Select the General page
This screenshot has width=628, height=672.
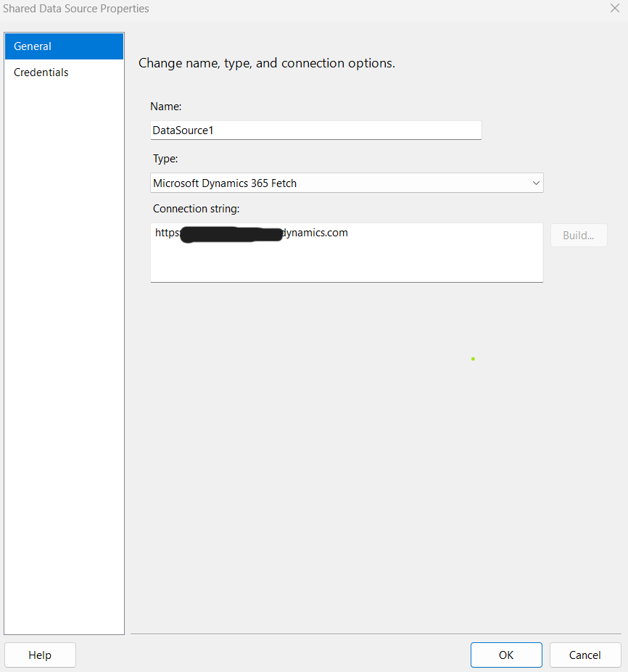click(64, 46)
